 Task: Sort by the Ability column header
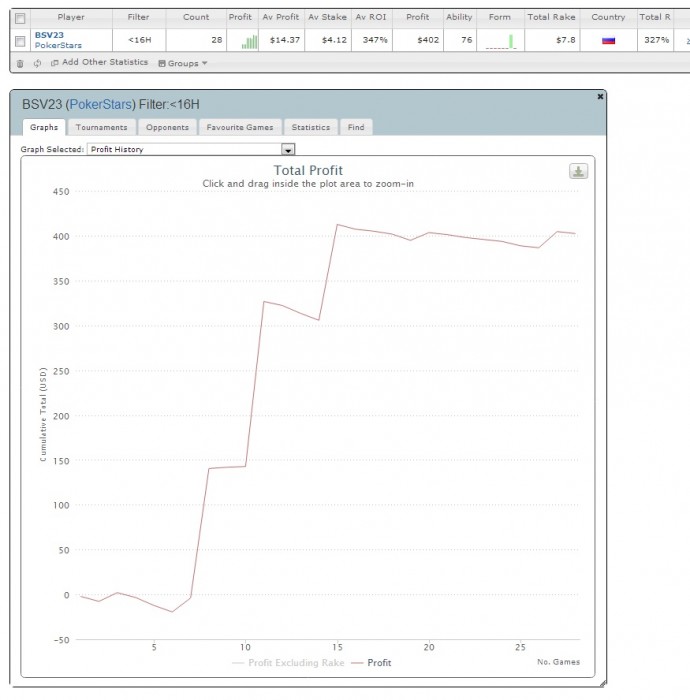459,17
